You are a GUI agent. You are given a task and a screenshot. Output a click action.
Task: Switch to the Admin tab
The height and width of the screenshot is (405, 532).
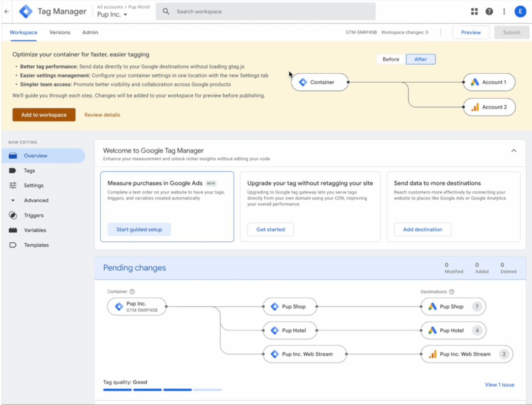click(x=90, y=32)
